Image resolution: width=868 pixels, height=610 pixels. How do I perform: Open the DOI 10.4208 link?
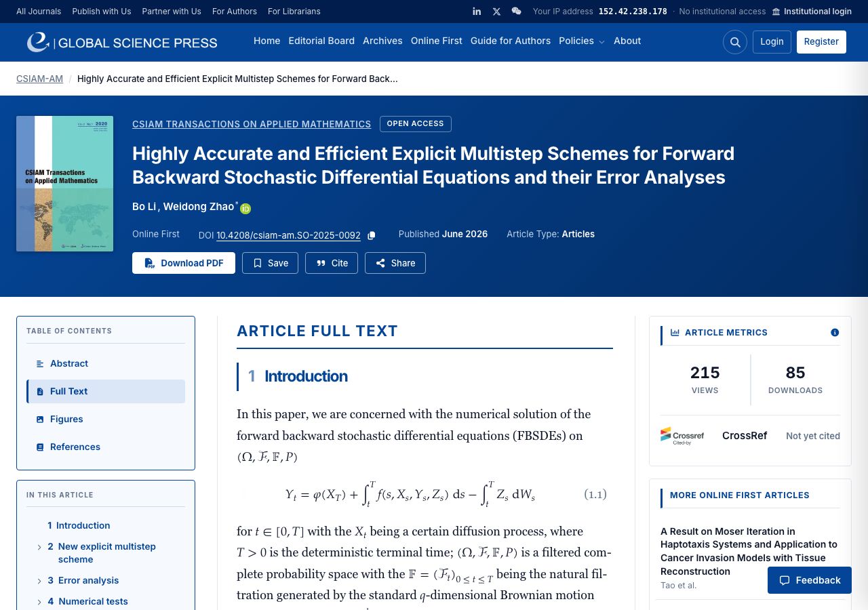[x=288, y=236]
